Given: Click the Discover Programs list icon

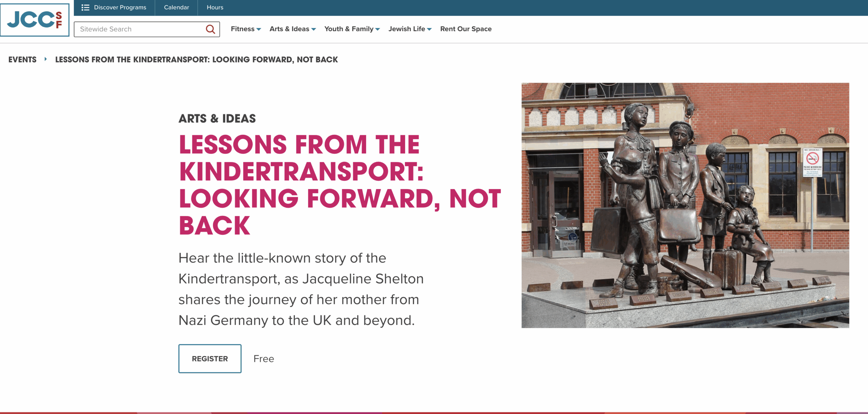Looking at the screenshot, I should point(85,7).
